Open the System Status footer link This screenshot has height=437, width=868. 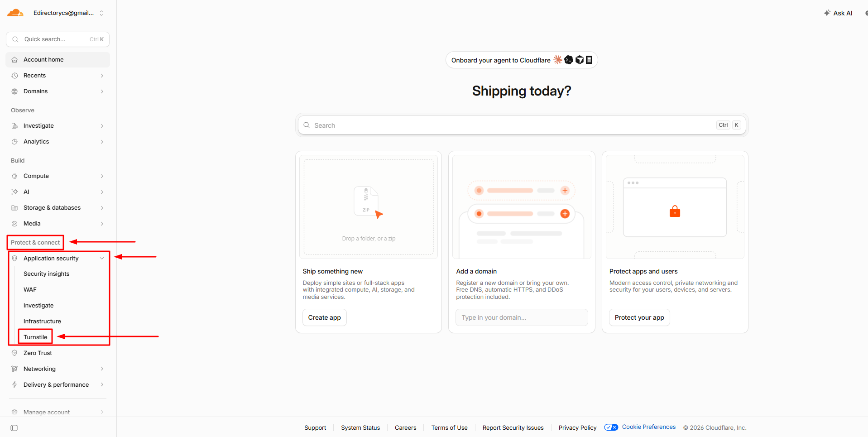coord(360,428)
